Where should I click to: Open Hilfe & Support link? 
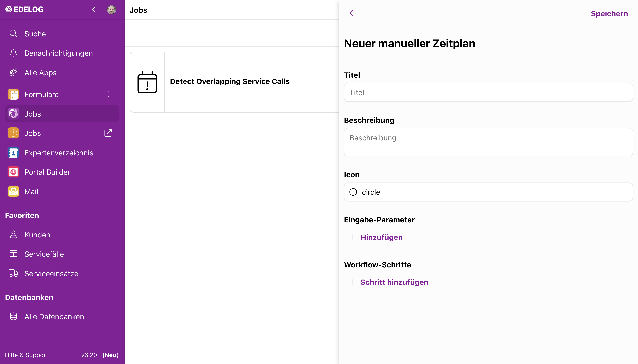point(27,355)
